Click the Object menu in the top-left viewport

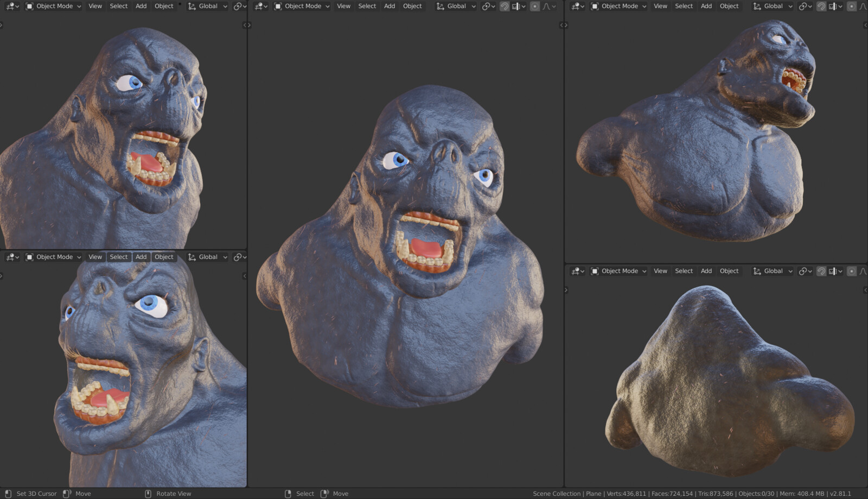click(164, 6)
